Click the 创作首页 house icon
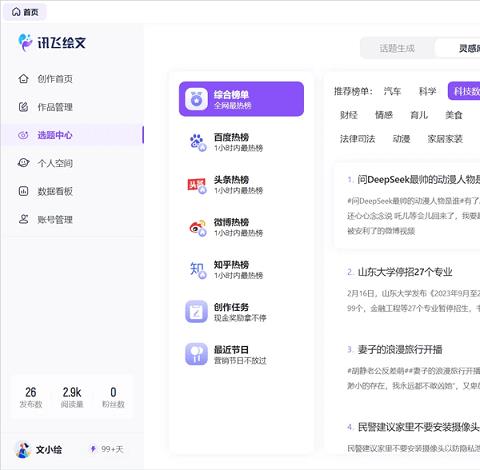 (23, 79)
